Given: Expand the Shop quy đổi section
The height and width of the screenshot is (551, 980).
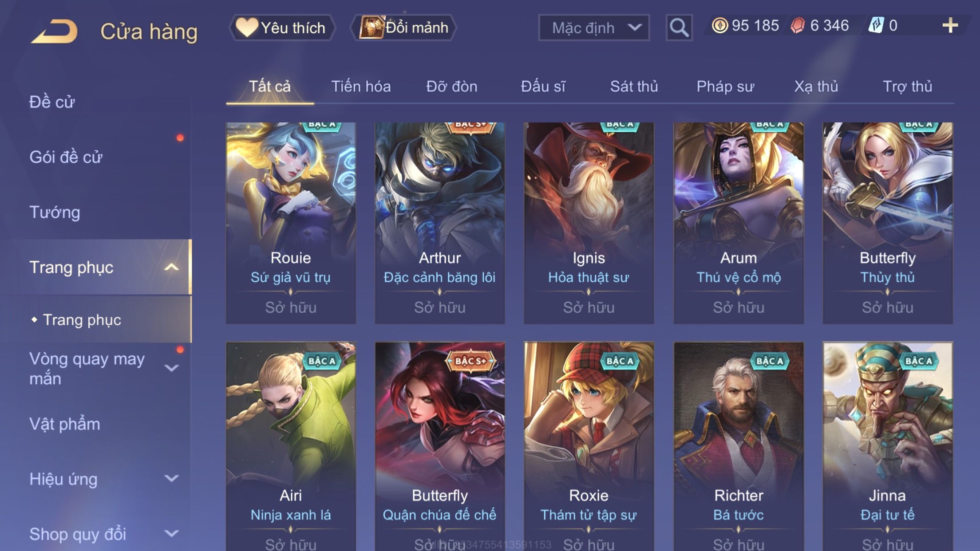Looking at the screenshot, I should coord(171,533).
